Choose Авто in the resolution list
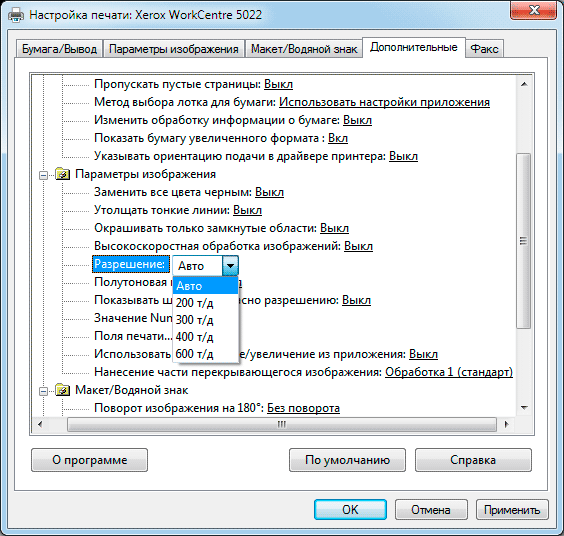The image size is (564, 536). pyautogui.click(x=205, y=286)
